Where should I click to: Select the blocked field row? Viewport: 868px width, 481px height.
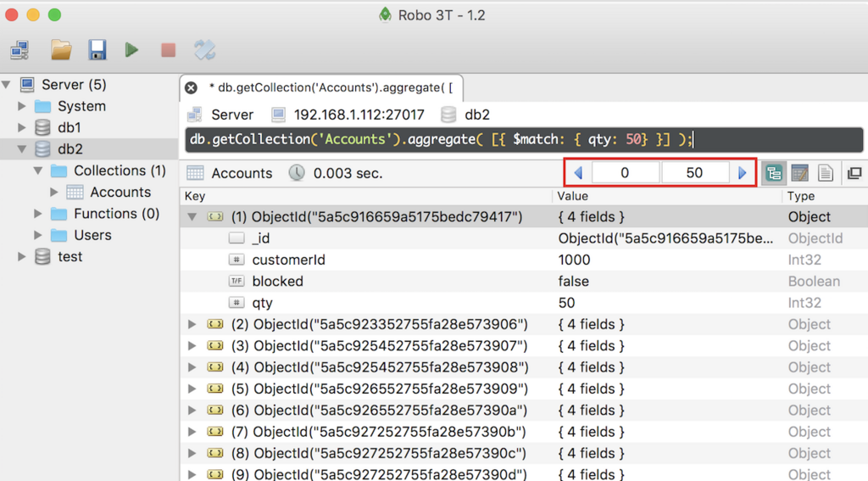(x=524, y=282)
